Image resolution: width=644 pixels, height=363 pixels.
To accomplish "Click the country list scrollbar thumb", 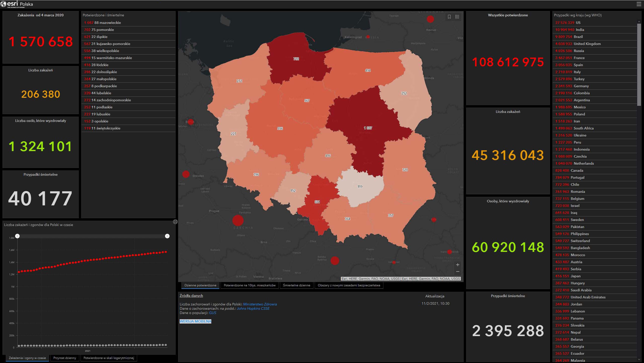I will point(639,65).
